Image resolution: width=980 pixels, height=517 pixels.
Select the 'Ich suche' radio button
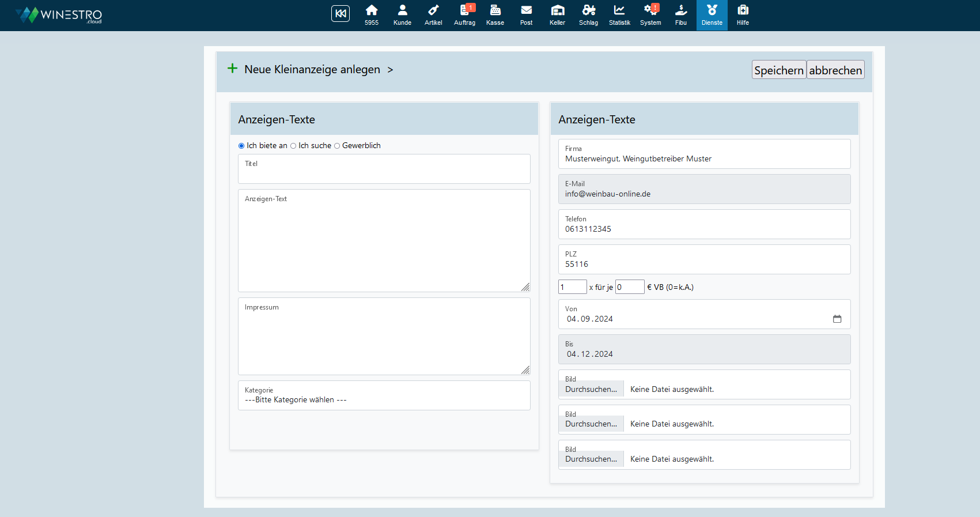293,146
